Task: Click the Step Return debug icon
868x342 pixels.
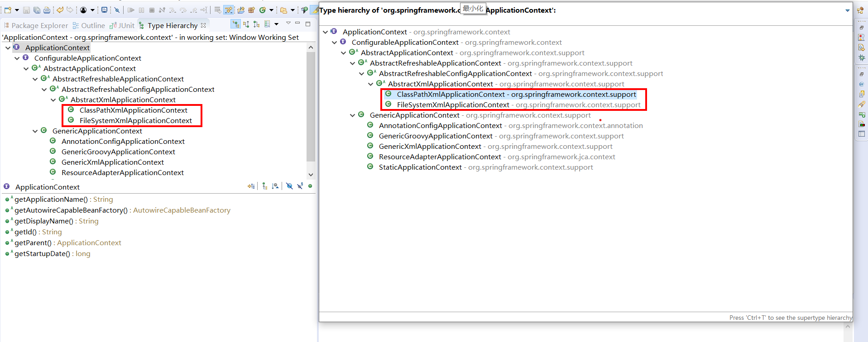Action: pyautogui.click(x=193, y=10)
